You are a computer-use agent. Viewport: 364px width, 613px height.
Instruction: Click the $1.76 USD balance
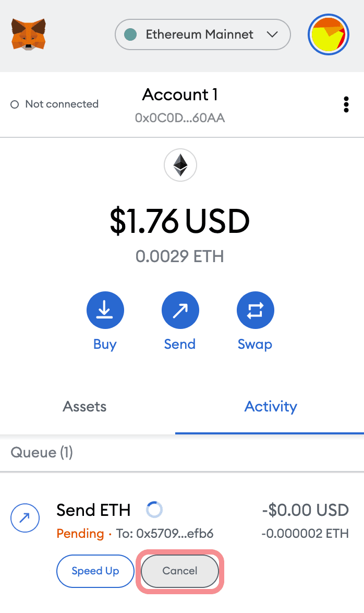click(x=180, y=221)
